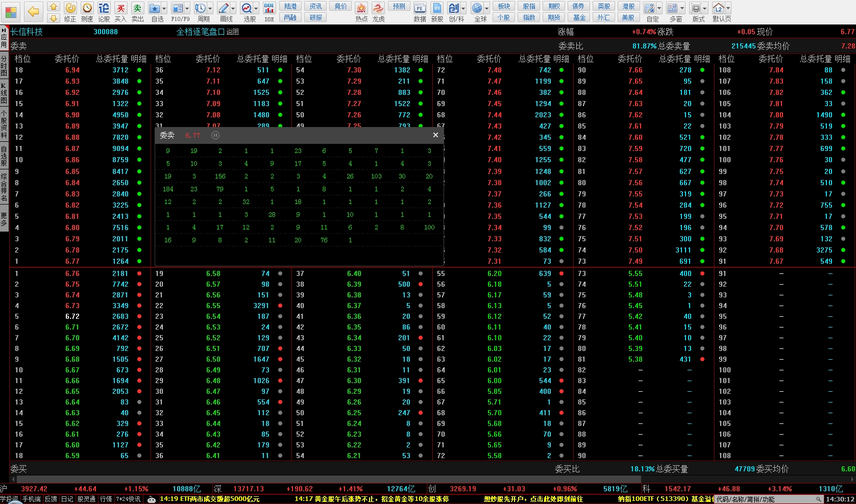Expand the 多窗 dropdown arrow
Viewport: 856px width, 504px height.
682,9
